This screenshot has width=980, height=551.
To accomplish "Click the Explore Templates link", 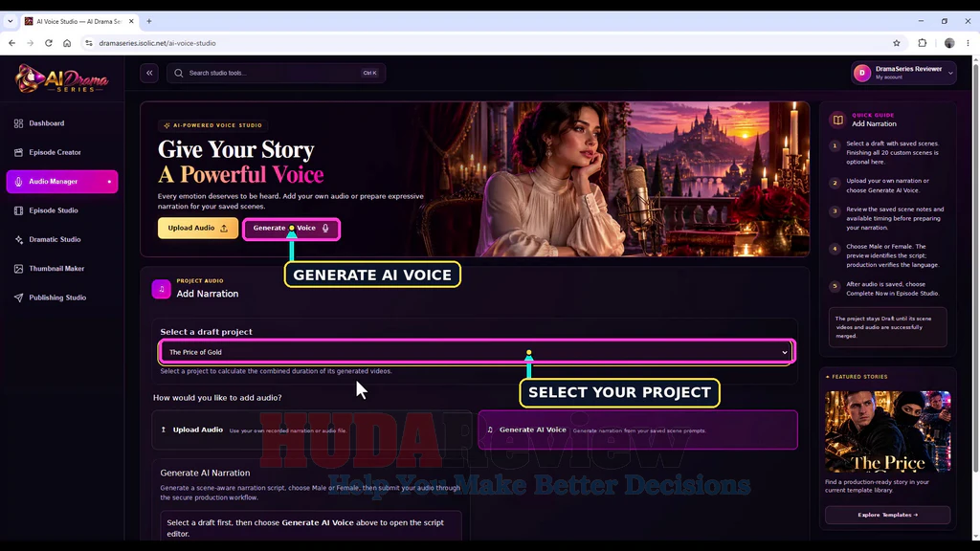I will (887, 515).
